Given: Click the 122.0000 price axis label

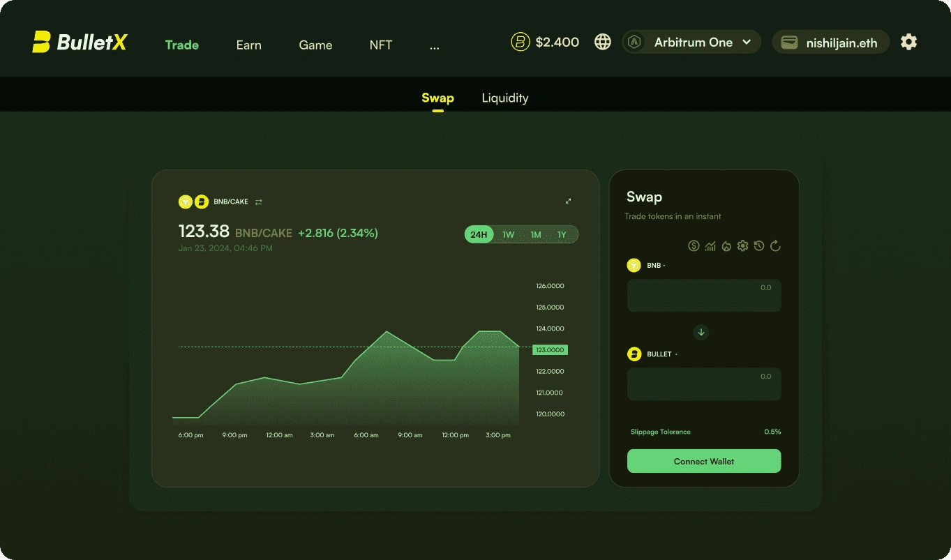Looking at the screenshot, I should point(550,371).
